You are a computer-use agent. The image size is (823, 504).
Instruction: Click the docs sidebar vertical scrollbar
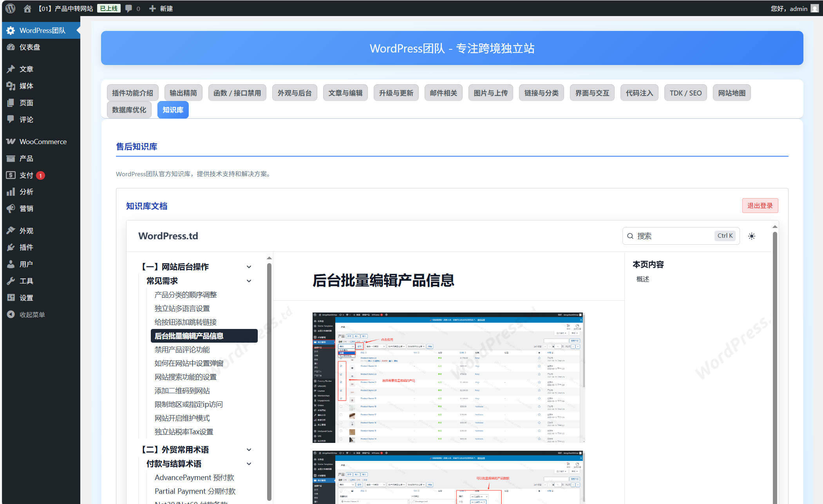269,376
